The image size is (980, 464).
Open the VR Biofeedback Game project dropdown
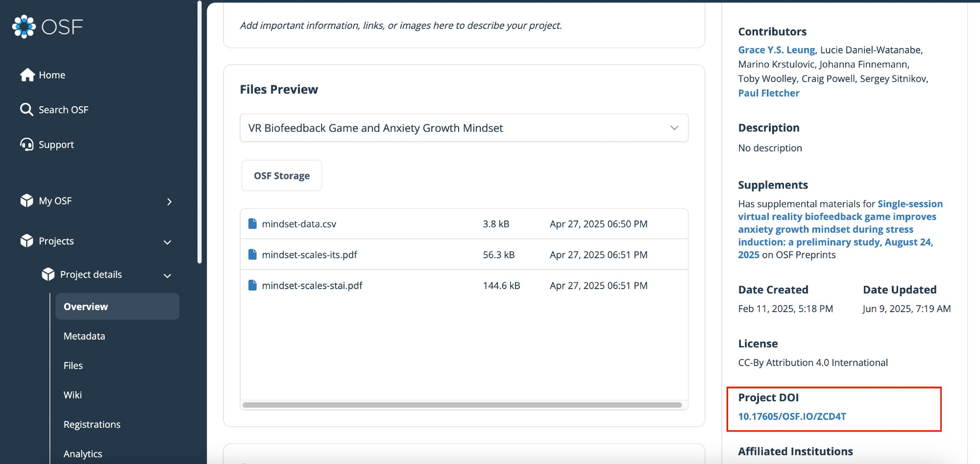tap(464, 128)
